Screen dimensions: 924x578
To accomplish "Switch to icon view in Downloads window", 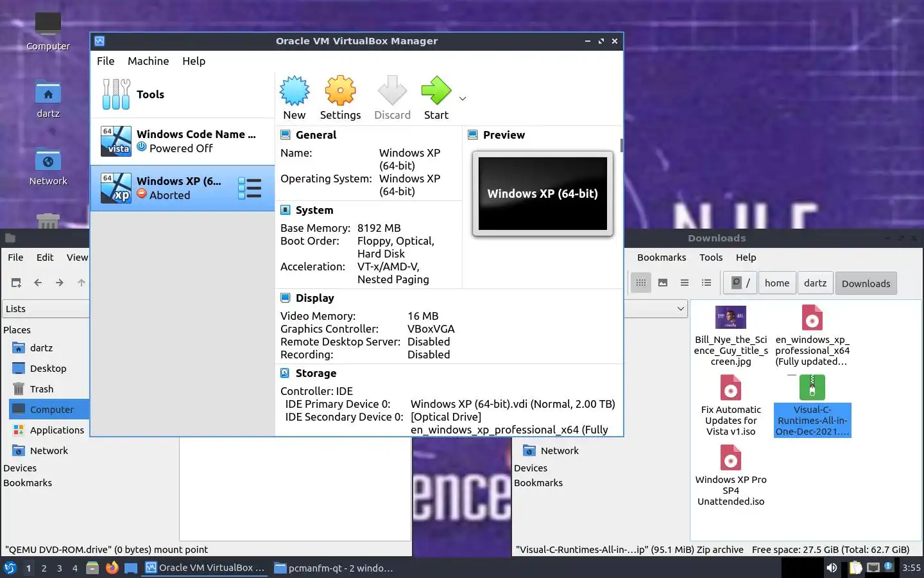I will [641, 283].
